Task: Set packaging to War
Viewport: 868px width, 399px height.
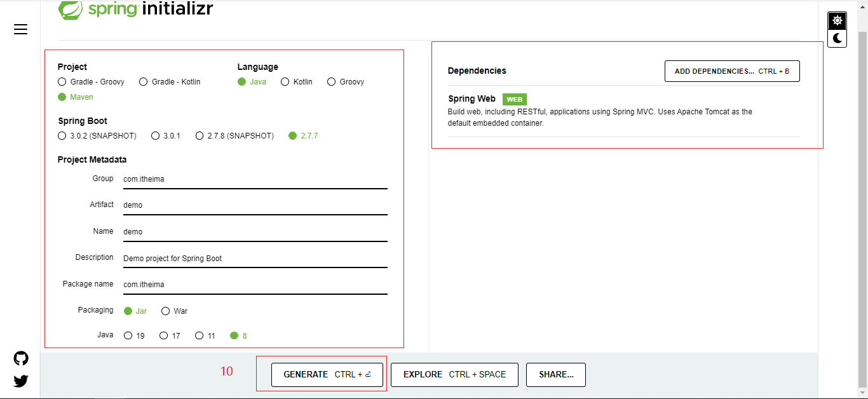Action: point(166,311)
